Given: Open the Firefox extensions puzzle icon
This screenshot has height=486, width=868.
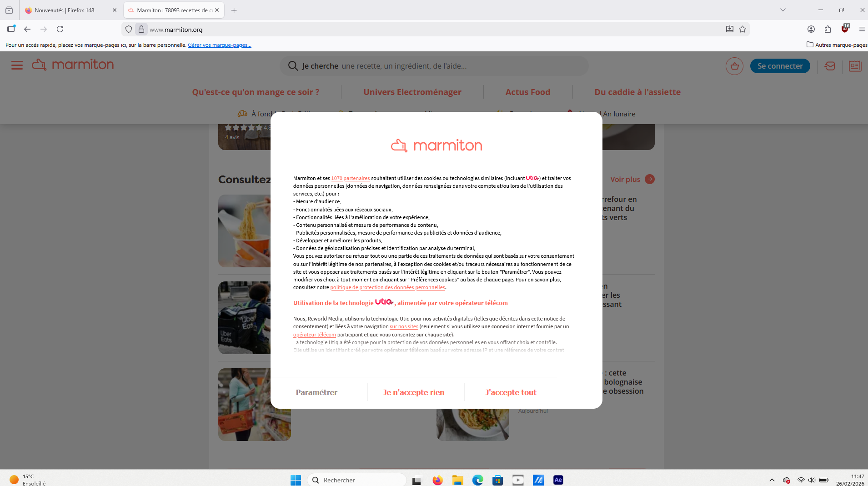Looking at the screenshot, I should [x=828, y=29].
